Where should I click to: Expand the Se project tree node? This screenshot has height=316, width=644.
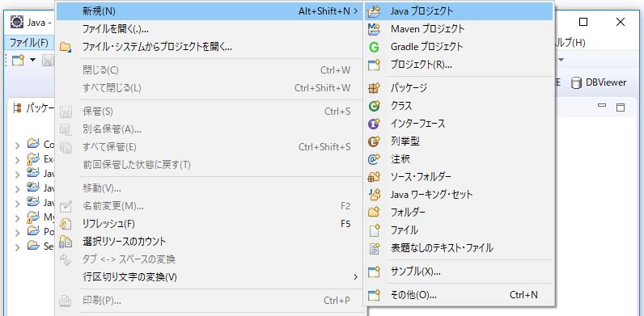[x=17, y=247]
